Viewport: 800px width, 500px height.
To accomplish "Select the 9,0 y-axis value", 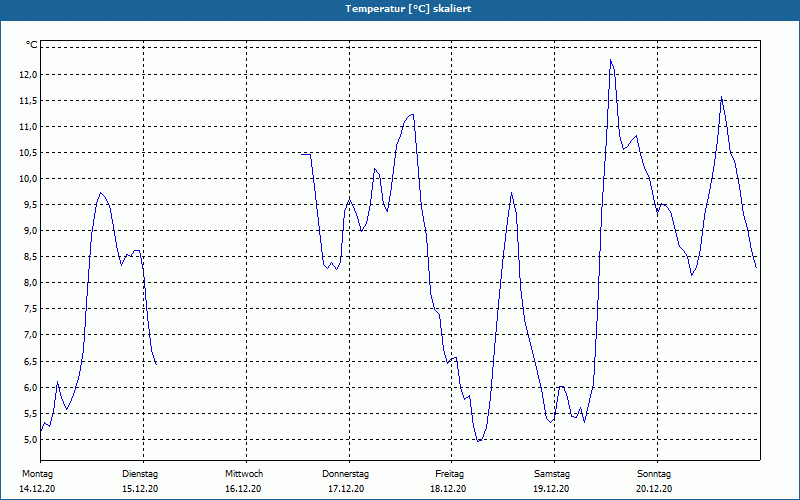I will 30,231.
